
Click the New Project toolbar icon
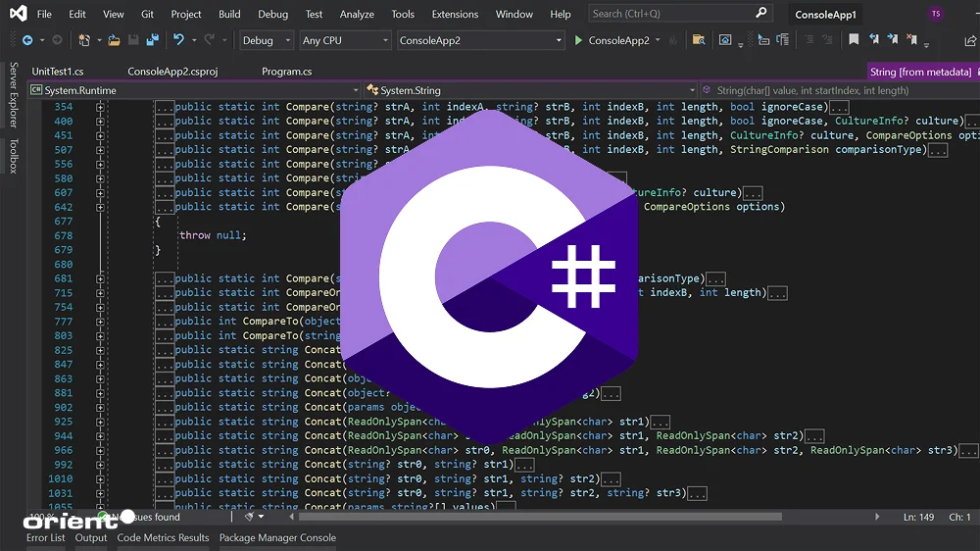(85, 40)
